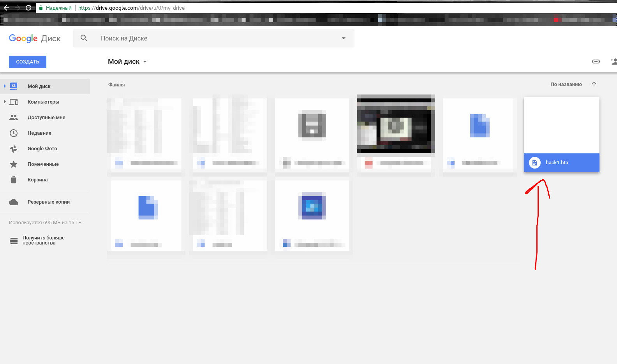
Task: Click the hack1.hta file type icon
Action: point(535,163)
